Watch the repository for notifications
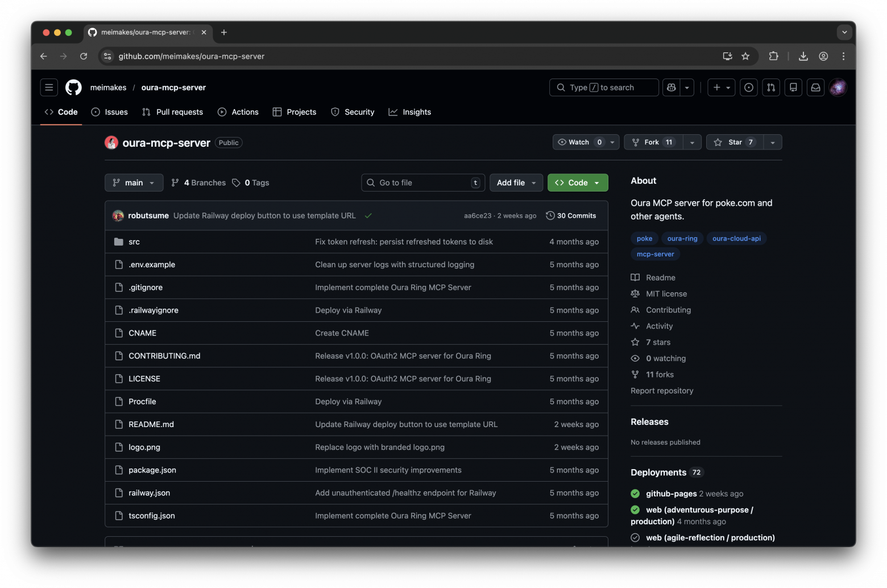The width and height of the screenshot is (887, 588). [579, 142]
